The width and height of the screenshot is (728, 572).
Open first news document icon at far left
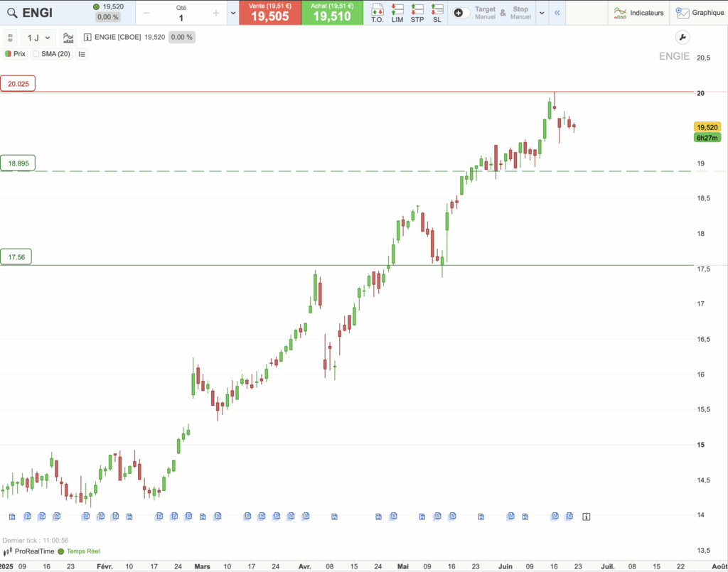click(12, 517)
